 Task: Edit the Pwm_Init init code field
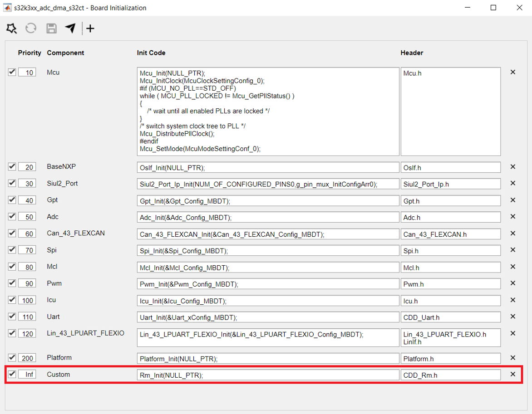[268, 284]
